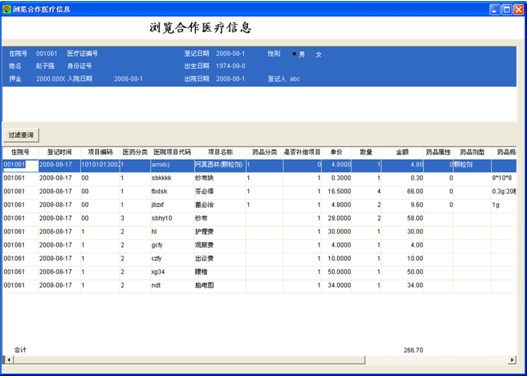This screenshot has width=529, height=378.
Task: Click the 药品剂型 column header
Action: coord(472,152)
